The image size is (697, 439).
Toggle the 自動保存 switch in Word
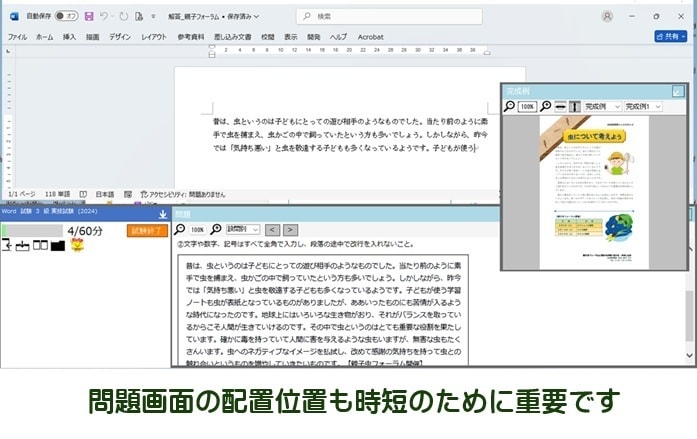click(66, 16)
